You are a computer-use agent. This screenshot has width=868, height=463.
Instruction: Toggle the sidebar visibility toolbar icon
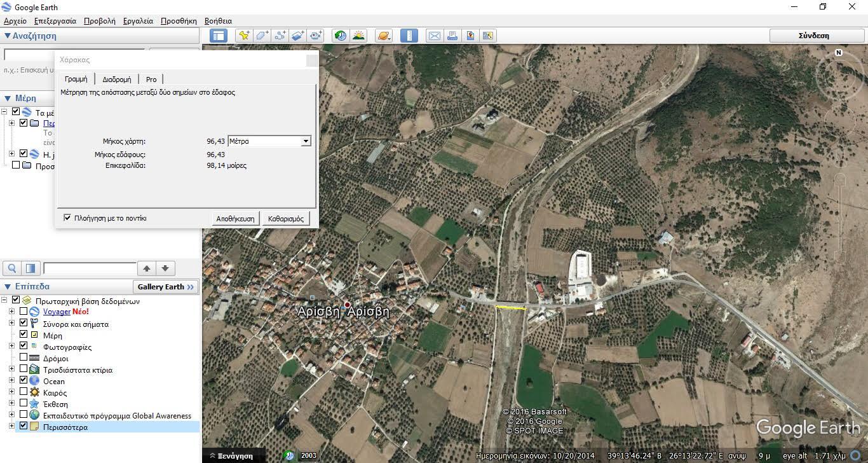pos(219,36)
